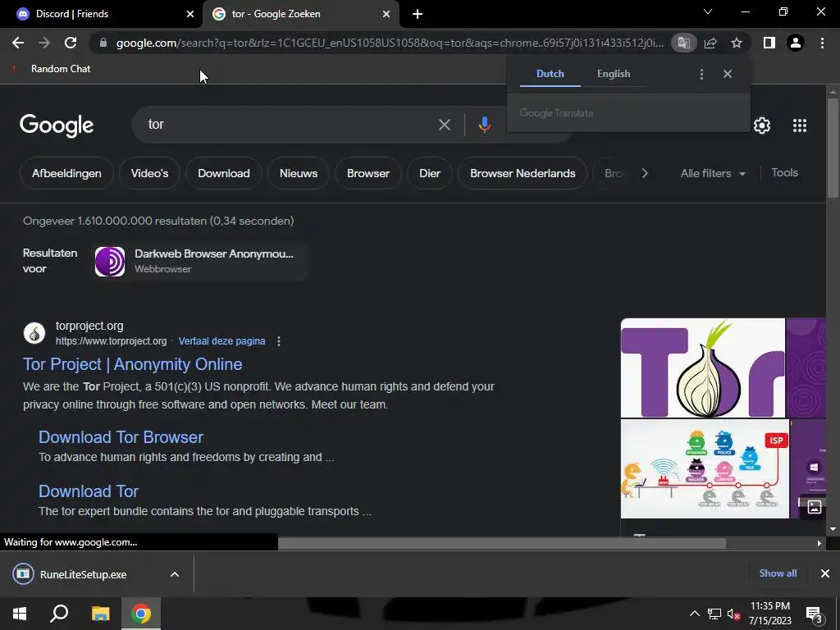The height and width of the screenshot is (630, 840).
Task: Open Chrome tab search chevron
Action: pos(708,11)
